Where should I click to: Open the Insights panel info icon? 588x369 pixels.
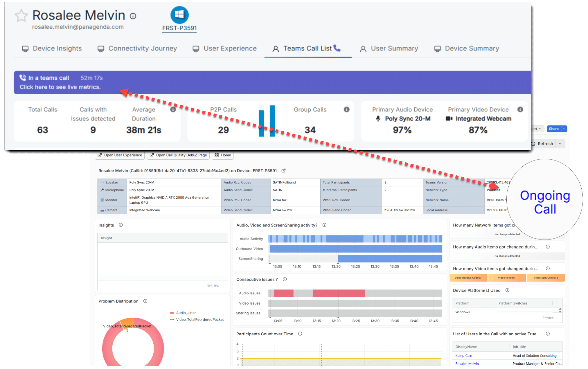tap(121, 225)
